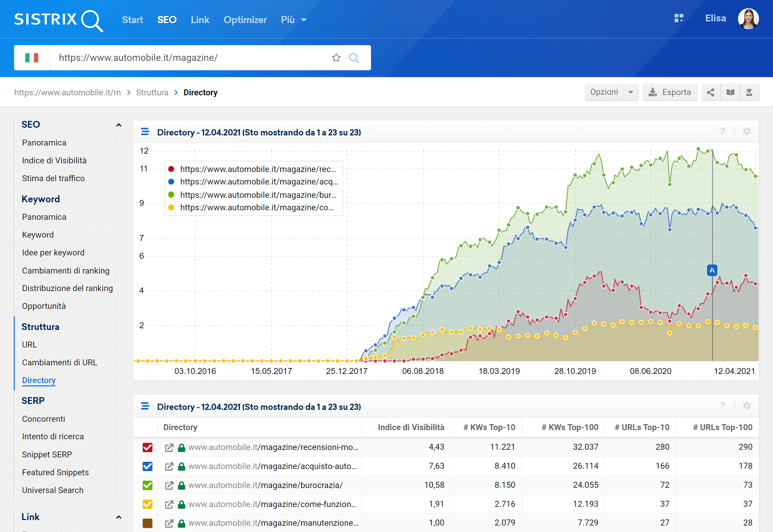Click the lock icon of recensioni-mo row
Viewport: 773px width, 532px height.
point(181,448)
